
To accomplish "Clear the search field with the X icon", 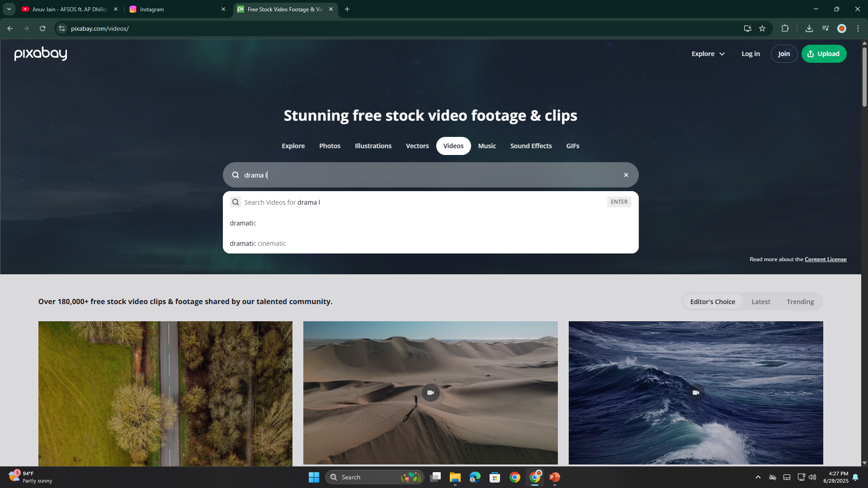I will [x=626, y=175].
